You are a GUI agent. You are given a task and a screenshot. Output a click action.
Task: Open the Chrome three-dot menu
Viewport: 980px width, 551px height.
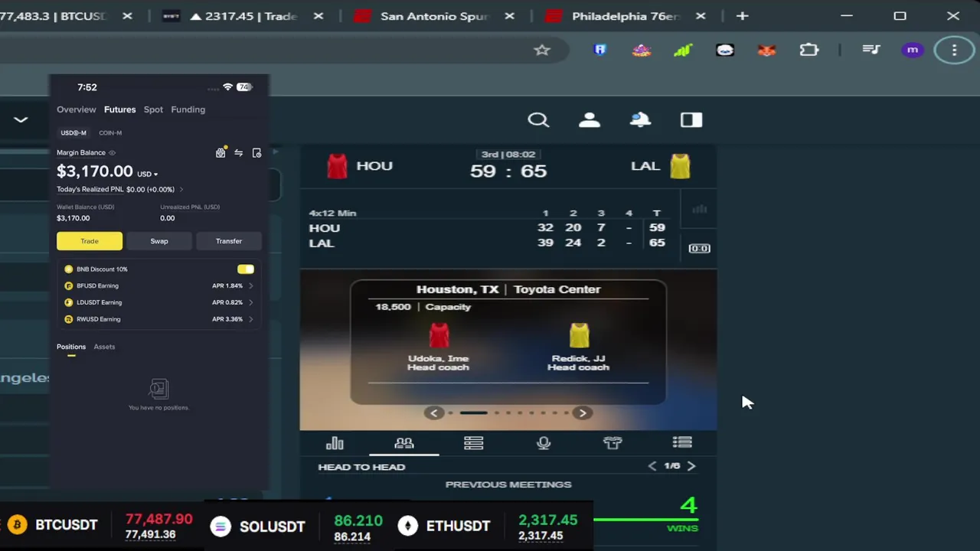tap(954, 50)
